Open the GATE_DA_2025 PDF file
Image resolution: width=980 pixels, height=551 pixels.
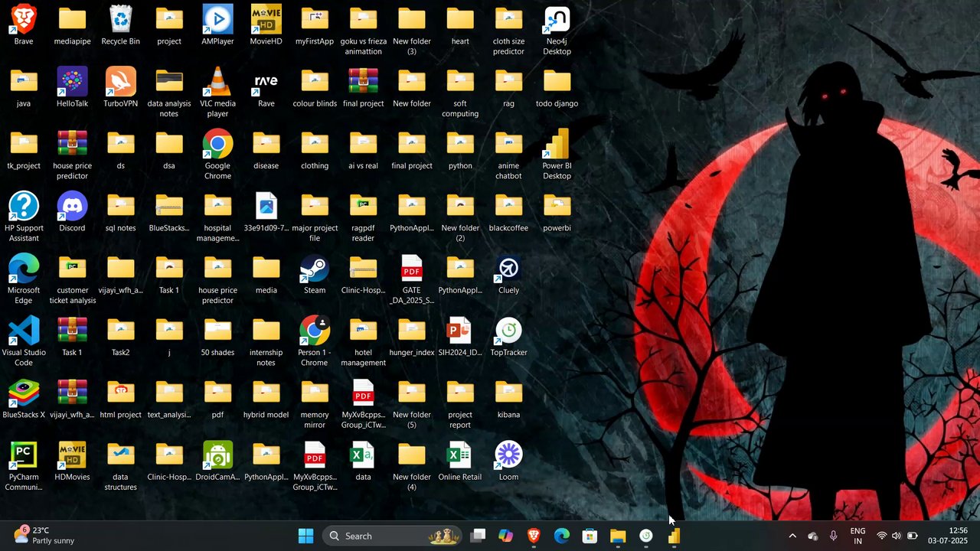pyautogui.click(x=412, y=279)
